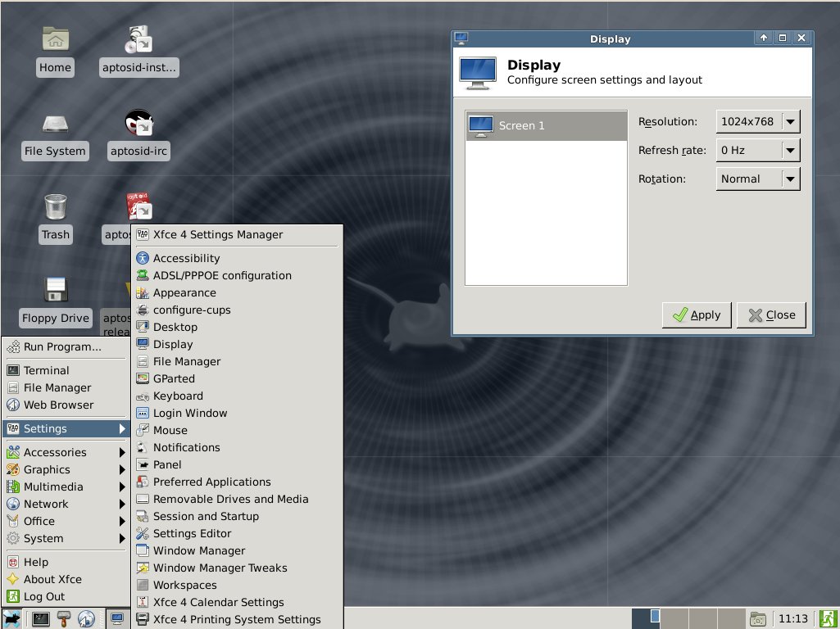Open Accessibility settings
840x629 pixels.
[237, 259]
